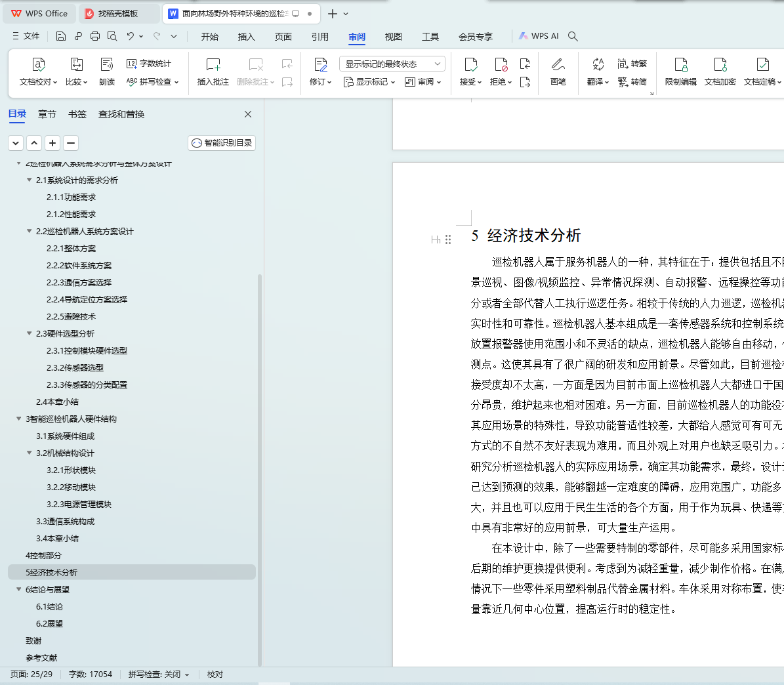Click the 校对 status bar entry
This screenshot has width=784, height=685.
point(215,675)
